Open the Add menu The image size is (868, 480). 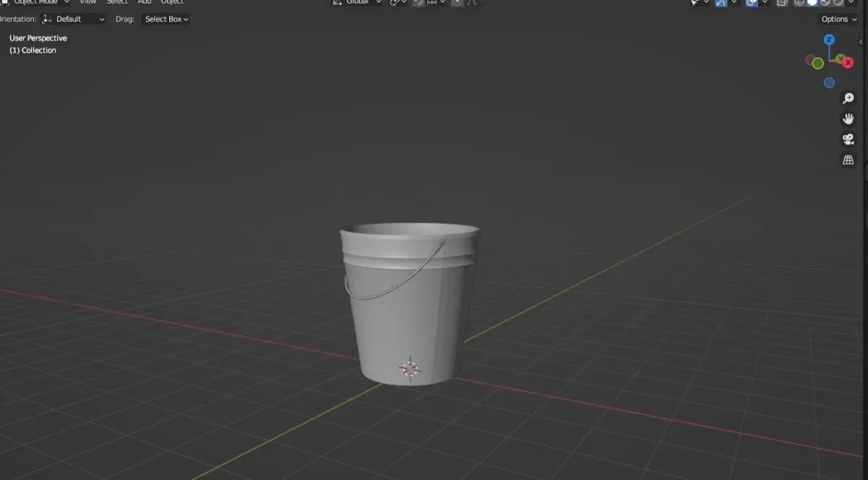(145, 2)
